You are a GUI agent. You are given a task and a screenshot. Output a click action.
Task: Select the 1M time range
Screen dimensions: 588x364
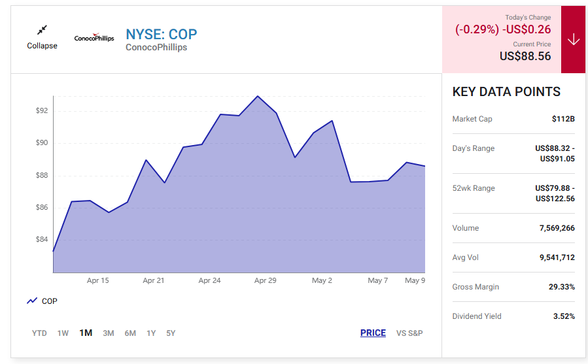(x=86, y=333)
